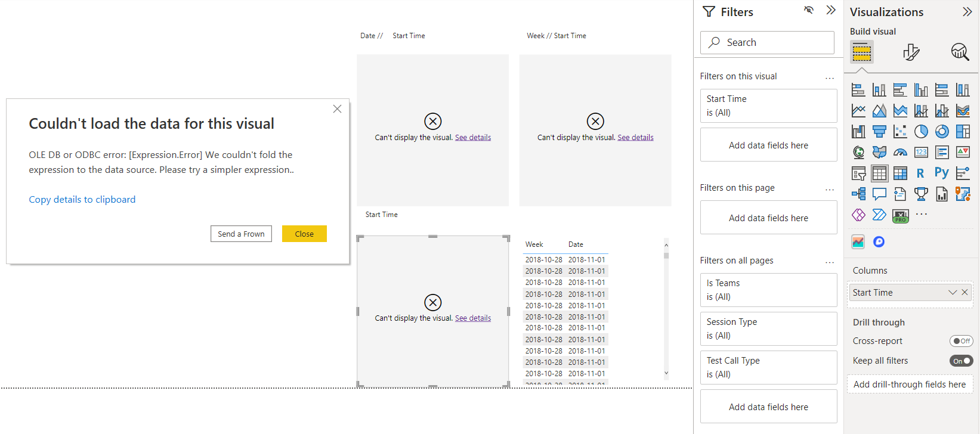Insert the Power Automate visual
The height and width of the screenshot is (434, 980).
tap(879, 215)
